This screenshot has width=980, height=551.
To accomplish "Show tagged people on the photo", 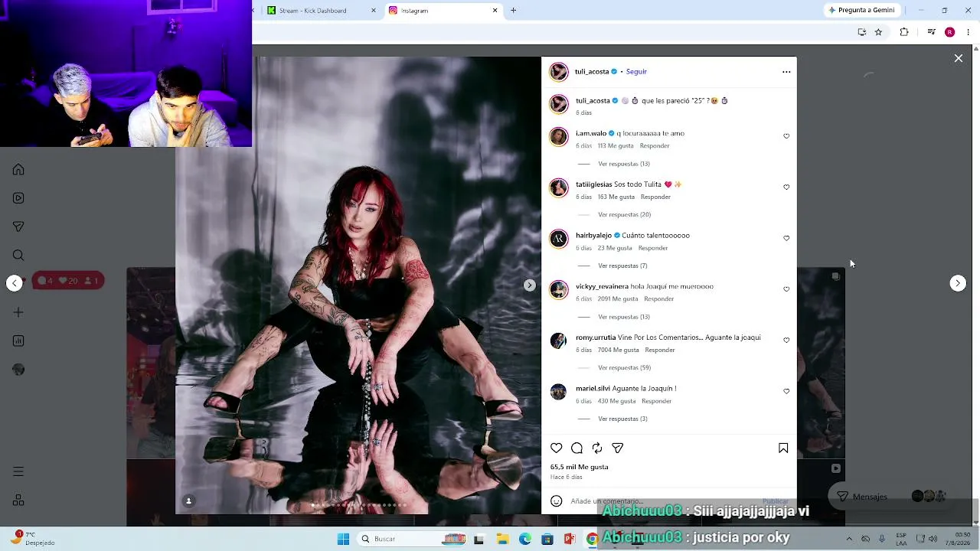I will (x=188, y=501).
